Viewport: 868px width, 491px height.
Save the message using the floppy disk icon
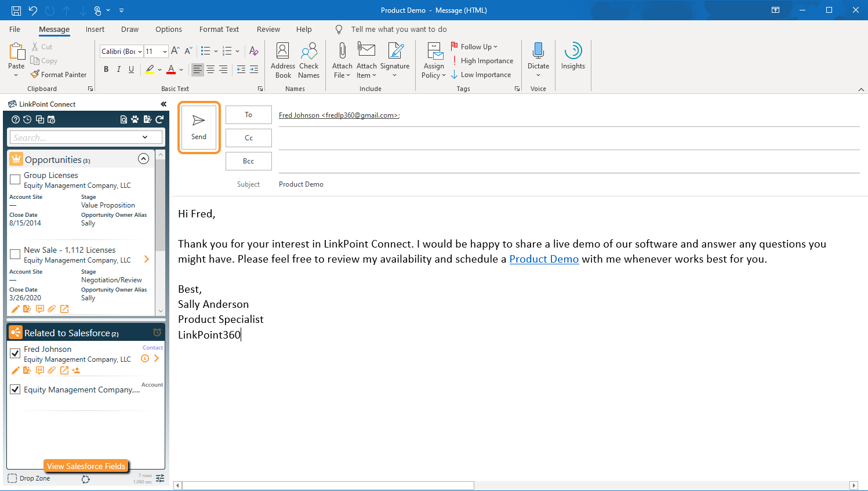click(16, 10)
